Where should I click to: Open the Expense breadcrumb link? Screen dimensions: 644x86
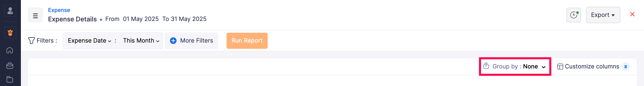(x=59, y=10)
